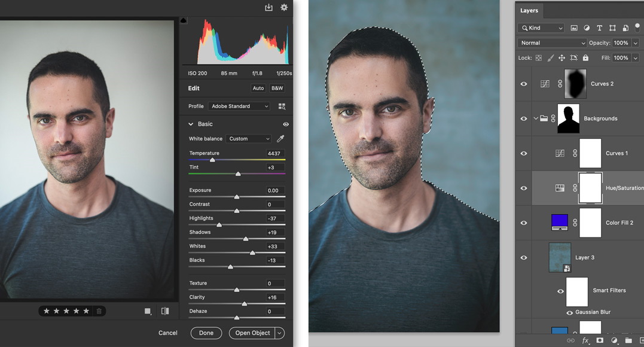
Task: Collapse the Basic section
Action: tap(191, 124)
